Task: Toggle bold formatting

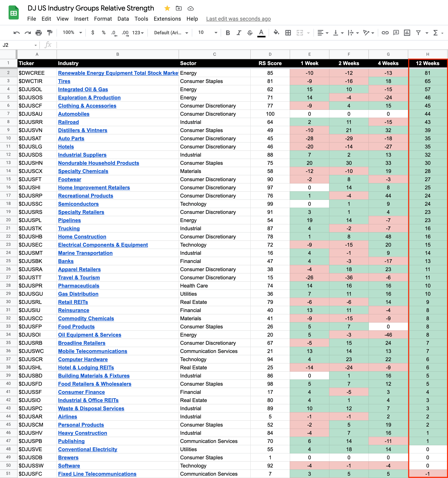Action: (228, 33)
